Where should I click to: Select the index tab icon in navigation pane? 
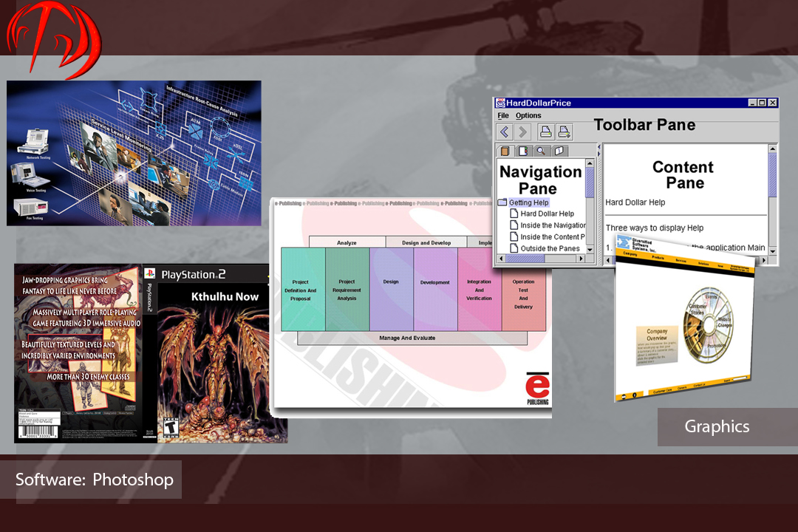[522, 151]
